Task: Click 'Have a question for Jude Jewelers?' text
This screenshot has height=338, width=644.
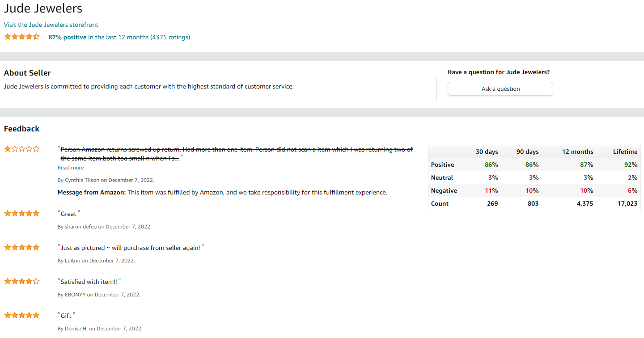Action: point(498,72)
